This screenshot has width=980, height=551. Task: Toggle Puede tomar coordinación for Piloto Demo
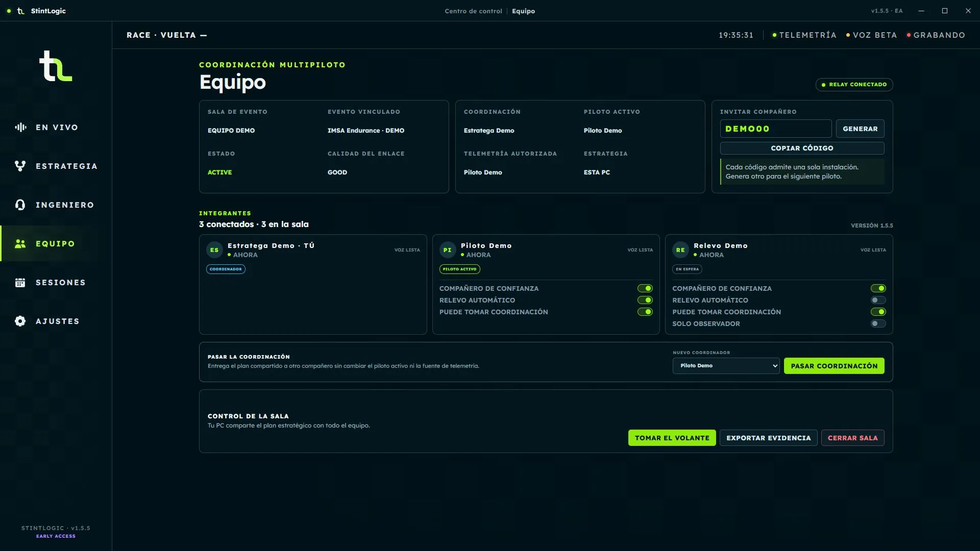[x=645, y=312]
